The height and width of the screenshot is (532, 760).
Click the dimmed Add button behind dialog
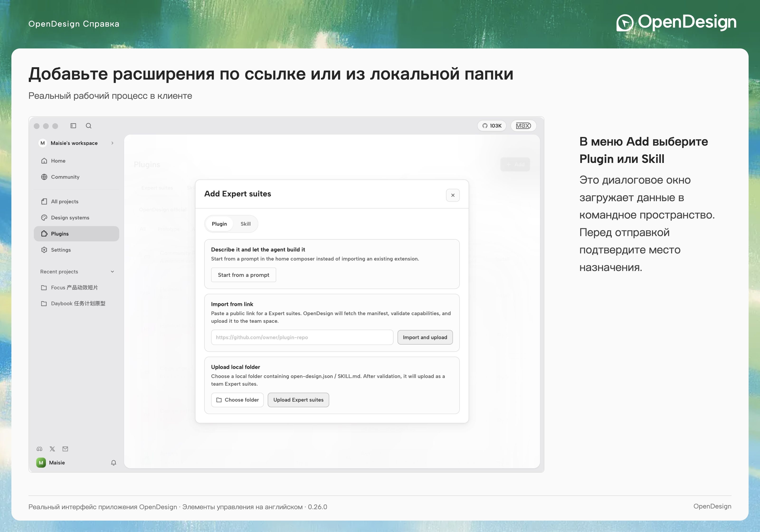(x=515, y=165)
